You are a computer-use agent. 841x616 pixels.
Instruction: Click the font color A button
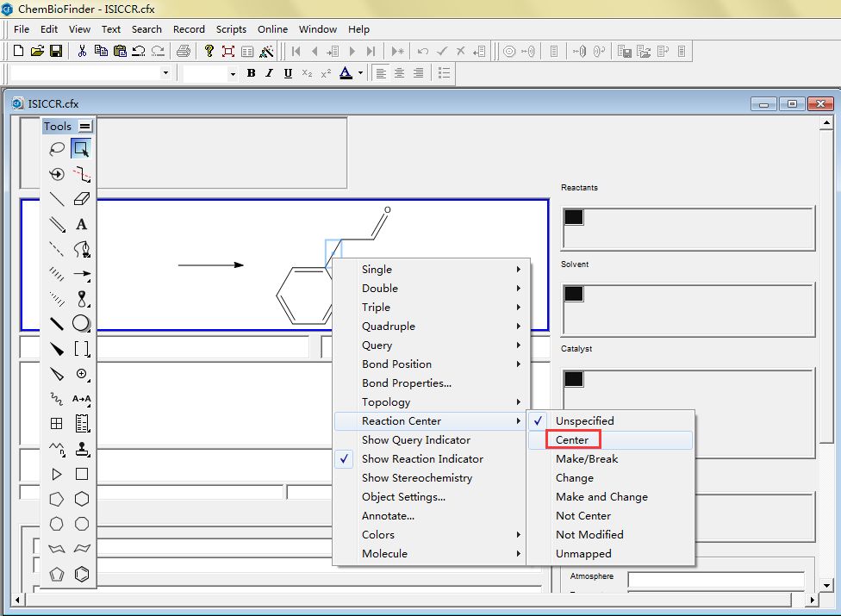346,73
